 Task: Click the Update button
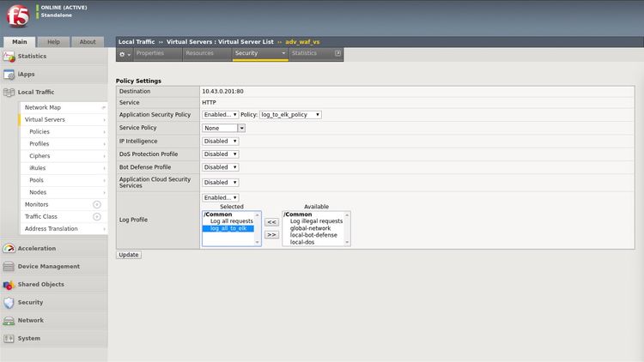129,255
